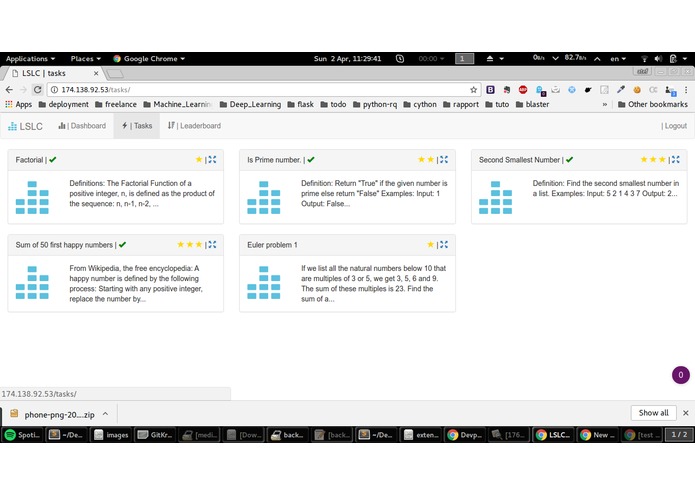The height and width of the screenshot is (494, 695).
Task: Open the deployment bookmark folder
Action: 63,104
